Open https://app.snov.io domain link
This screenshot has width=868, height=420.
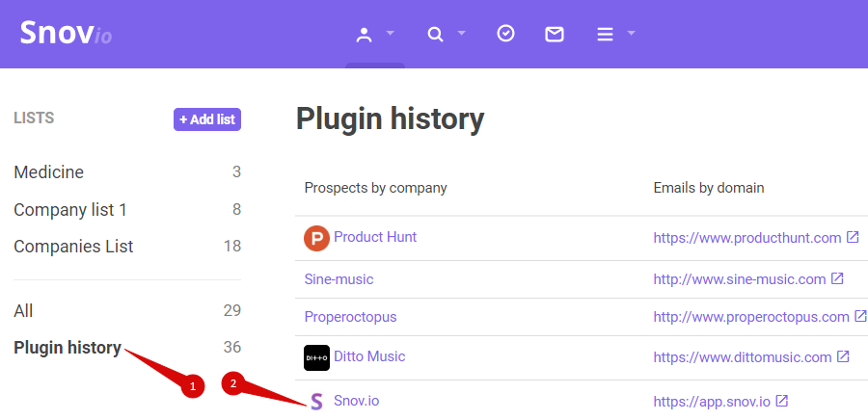[x=712, y=402]
